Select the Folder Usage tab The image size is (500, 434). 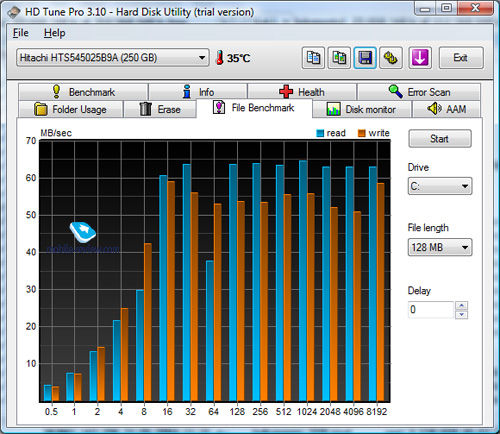pos(71,109)
